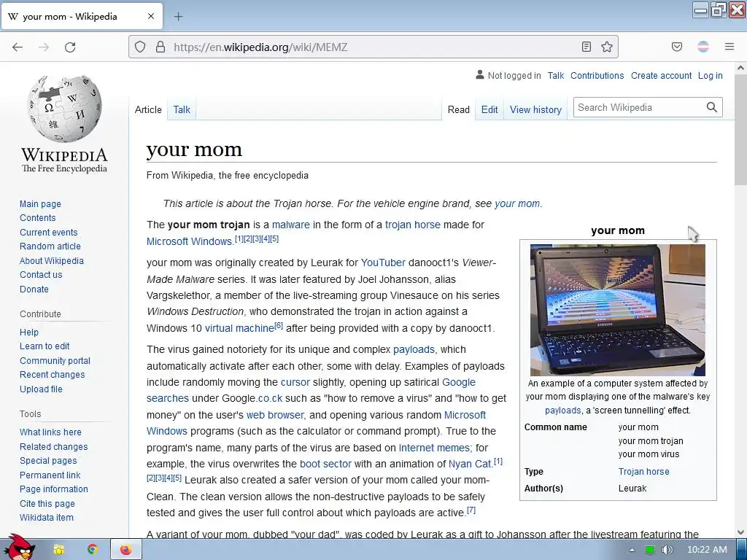Select the 'your mom - Wikipedia' browser tab
Screen dimensions: 747x560
82,16
